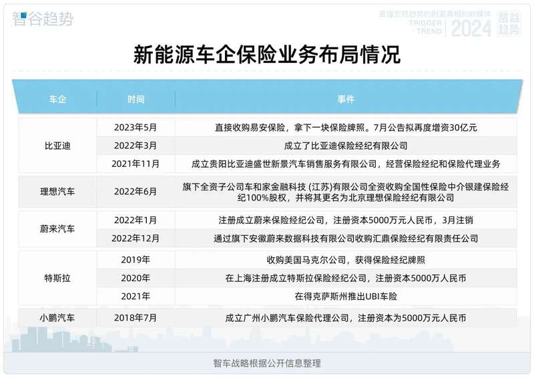This screenshot has width=534, height=392.
Task: Click the "比亚迪" company cell
Action: [x=57, y=146]
